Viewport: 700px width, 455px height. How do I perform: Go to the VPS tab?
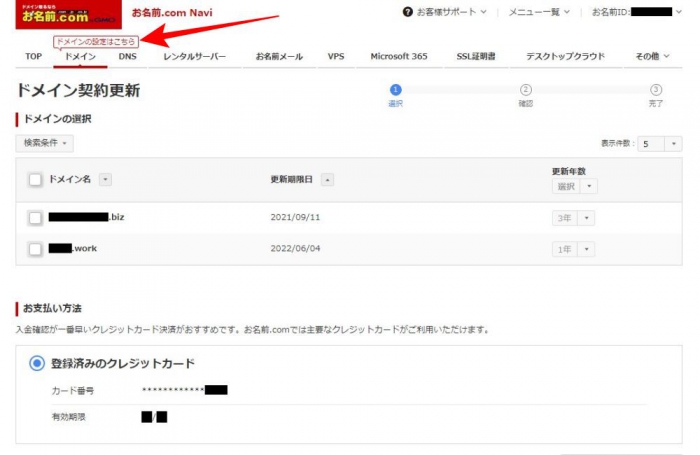click(336, 56)
